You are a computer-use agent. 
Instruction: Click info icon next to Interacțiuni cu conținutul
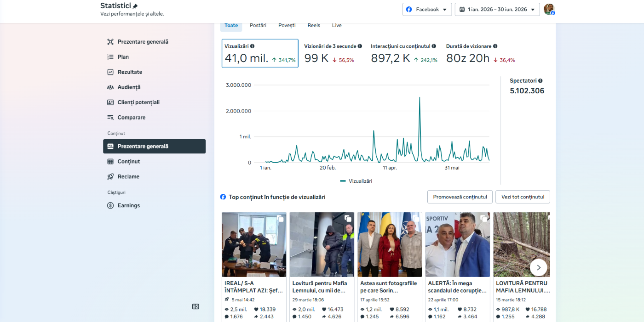point(434,46)
